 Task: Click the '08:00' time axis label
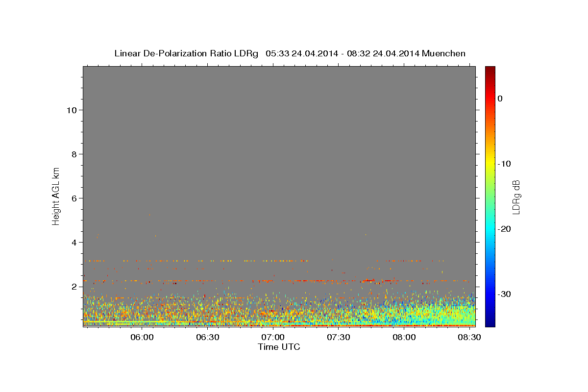[x=404, y=338]
